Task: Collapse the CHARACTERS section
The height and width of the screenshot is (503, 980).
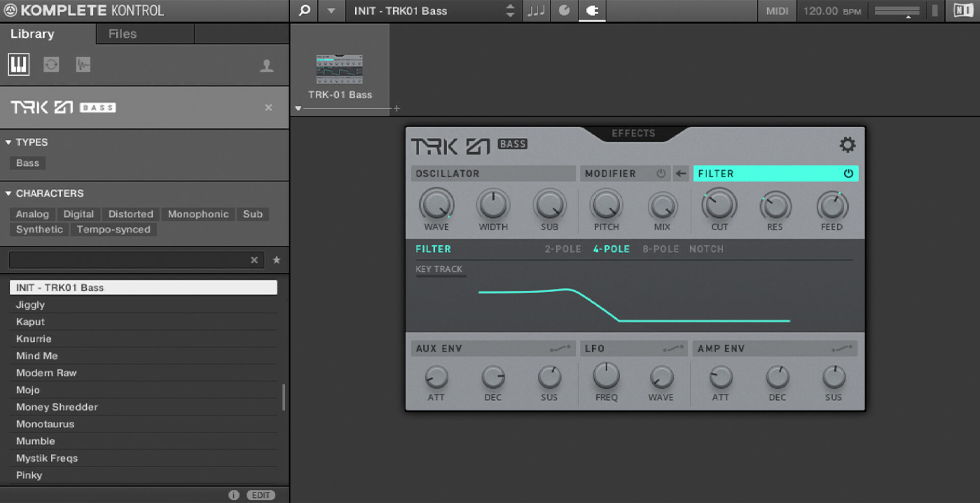Action: point(7,193)
